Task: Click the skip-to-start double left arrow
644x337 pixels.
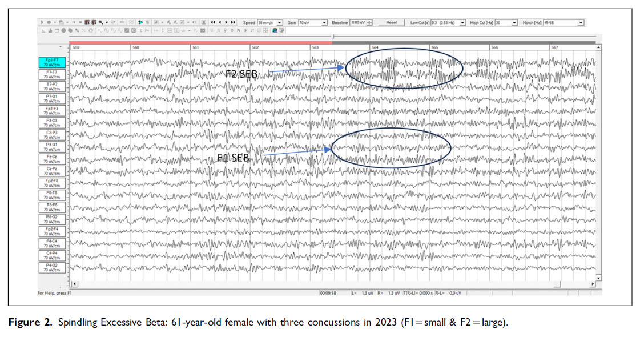Action: point(213,22)
